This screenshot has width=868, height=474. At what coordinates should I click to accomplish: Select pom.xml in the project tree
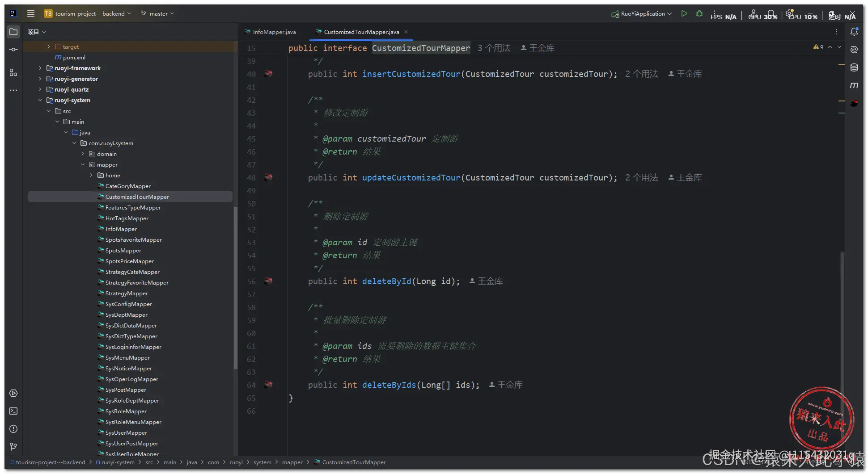74,57
